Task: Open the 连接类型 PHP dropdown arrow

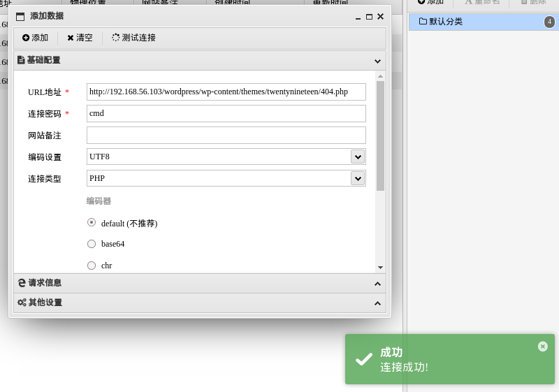Action: point(358,179)
